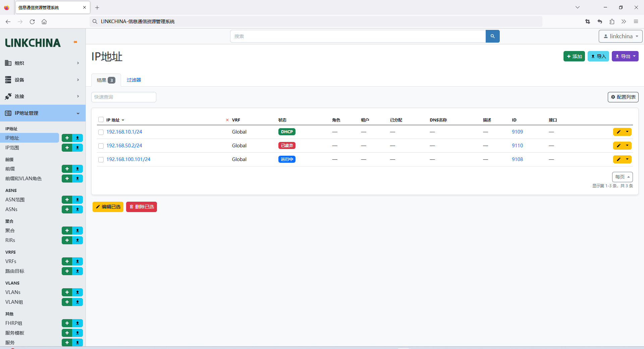The image size is (644, 349).
Task: Click the orange pin icon beside LINKCHINA logo
Action: pos(75,42)
